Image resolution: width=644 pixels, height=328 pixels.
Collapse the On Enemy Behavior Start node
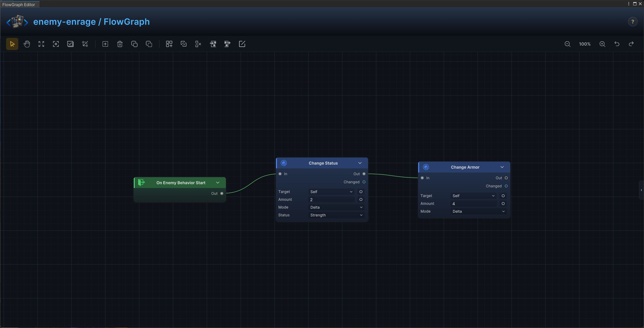pos(218,183)
